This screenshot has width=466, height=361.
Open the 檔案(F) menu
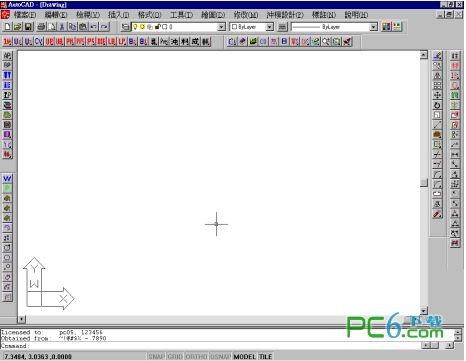25,15
